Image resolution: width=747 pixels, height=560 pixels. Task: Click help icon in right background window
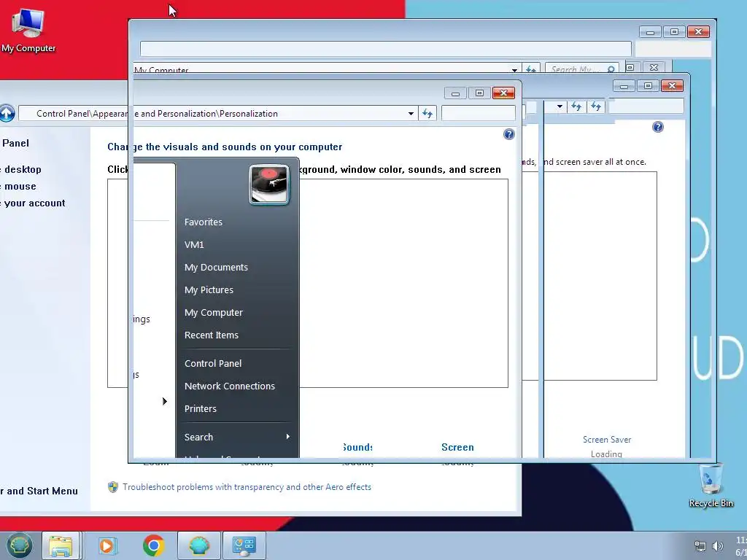tap(658, 127)
